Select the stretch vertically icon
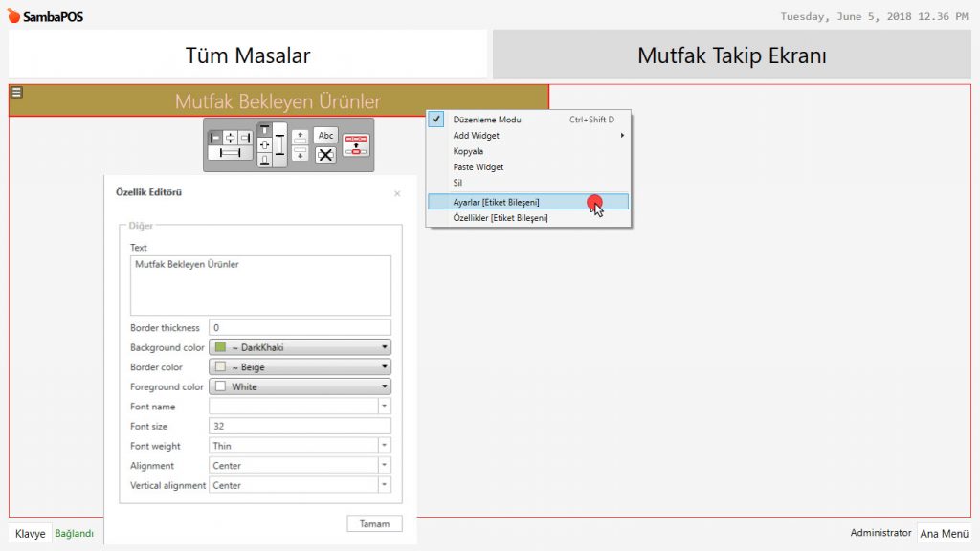Screen dimensions: 980x551 click(280, 144)
